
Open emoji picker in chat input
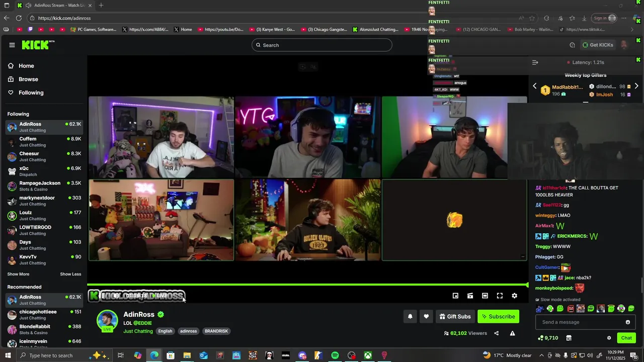(x=628, y=322)
